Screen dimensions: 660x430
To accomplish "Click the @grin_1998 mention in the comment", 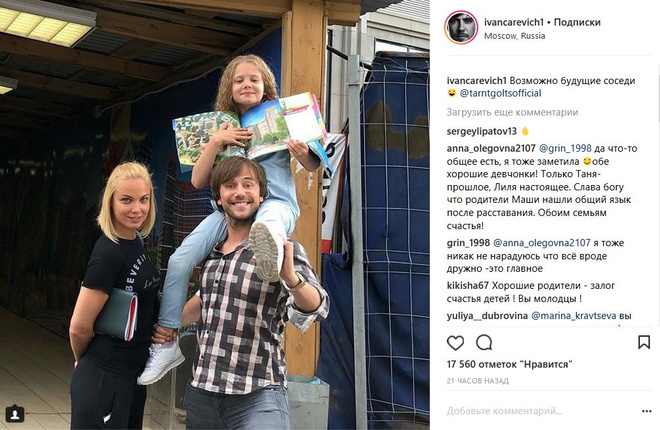I will point(565,149).
